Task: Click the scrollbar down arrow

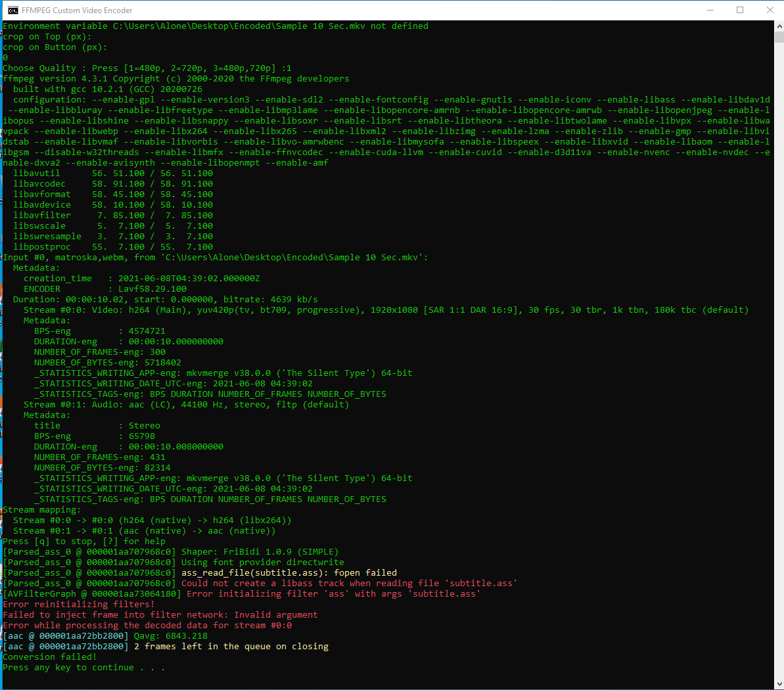Action: tap(779, 684)
